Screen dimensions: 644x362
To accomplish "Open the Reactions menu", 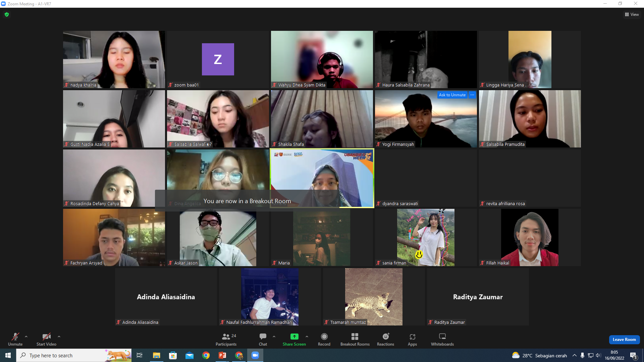I will (x=386, y=339).
